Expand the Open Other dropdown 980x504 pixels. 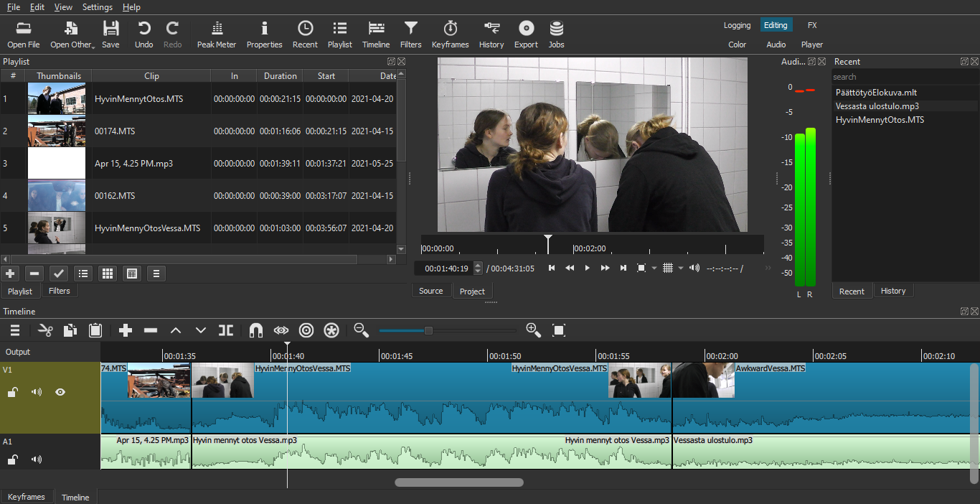point(93,45)
